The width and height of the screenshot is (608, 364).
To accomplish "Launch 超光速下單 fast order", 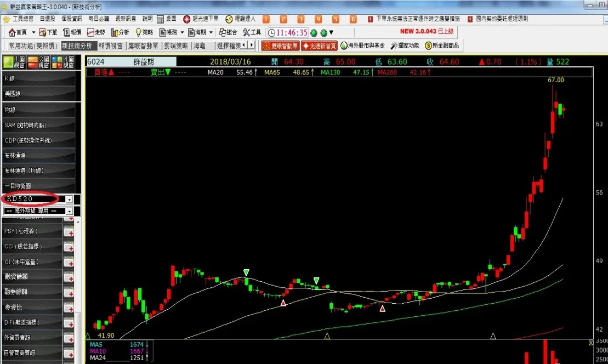I will click(201, 19).
